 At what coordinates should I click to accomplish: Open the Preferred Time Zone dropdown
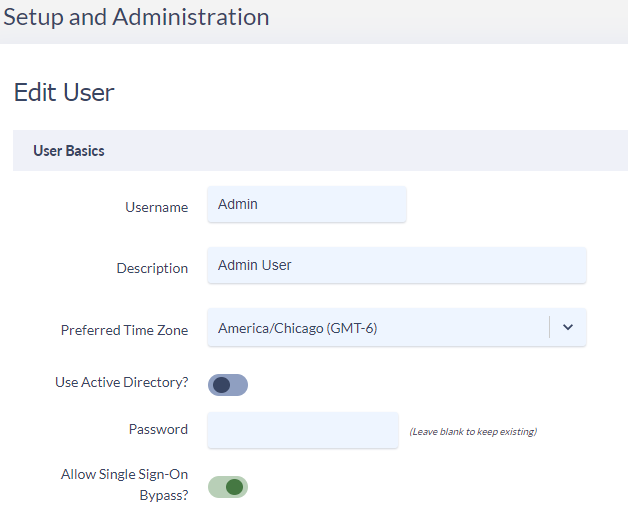pos(397,327)
